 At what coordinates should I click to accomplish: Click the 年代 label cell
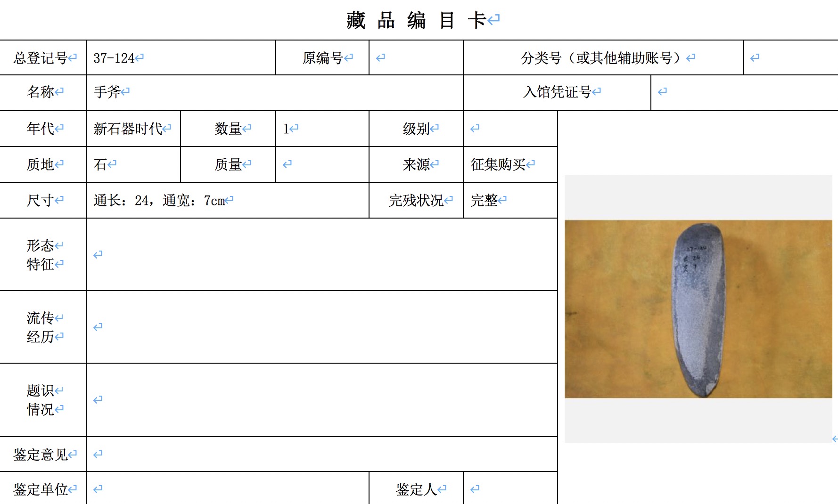point(43,129)
